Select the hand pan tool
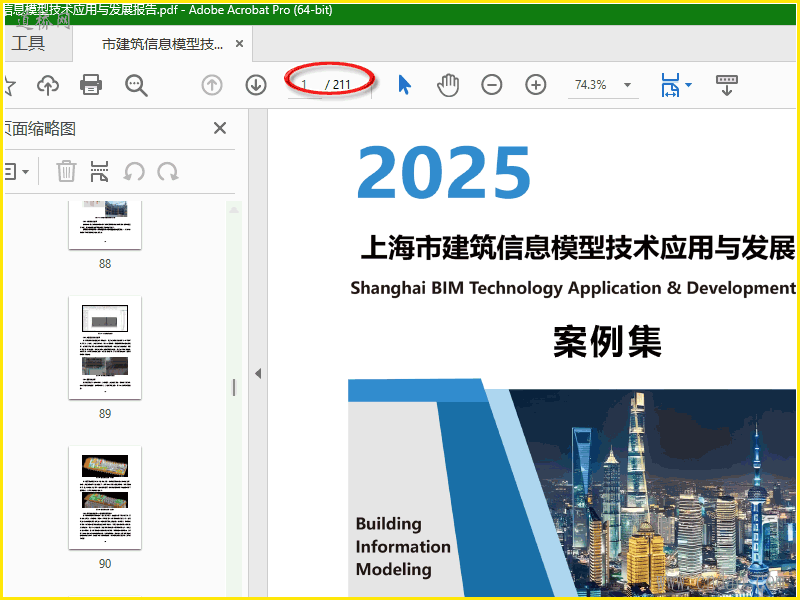 tap(448, 85)
